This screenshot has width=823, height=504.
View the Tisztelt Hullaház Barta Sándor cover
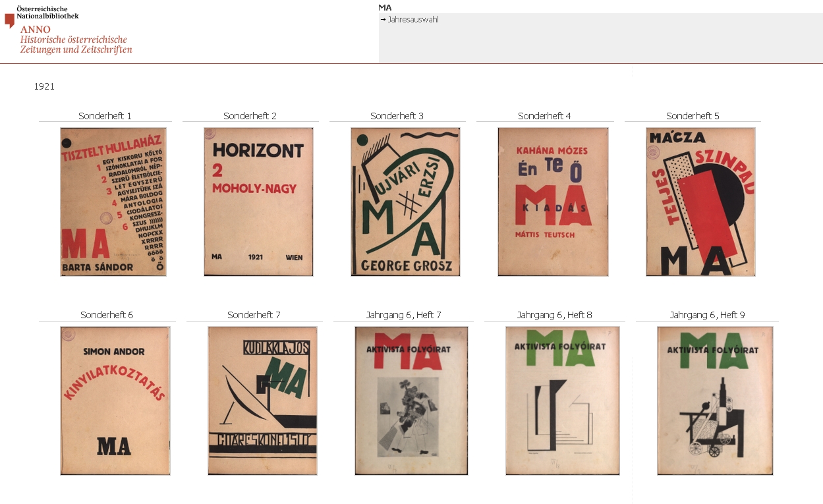(x=113, y=202)
